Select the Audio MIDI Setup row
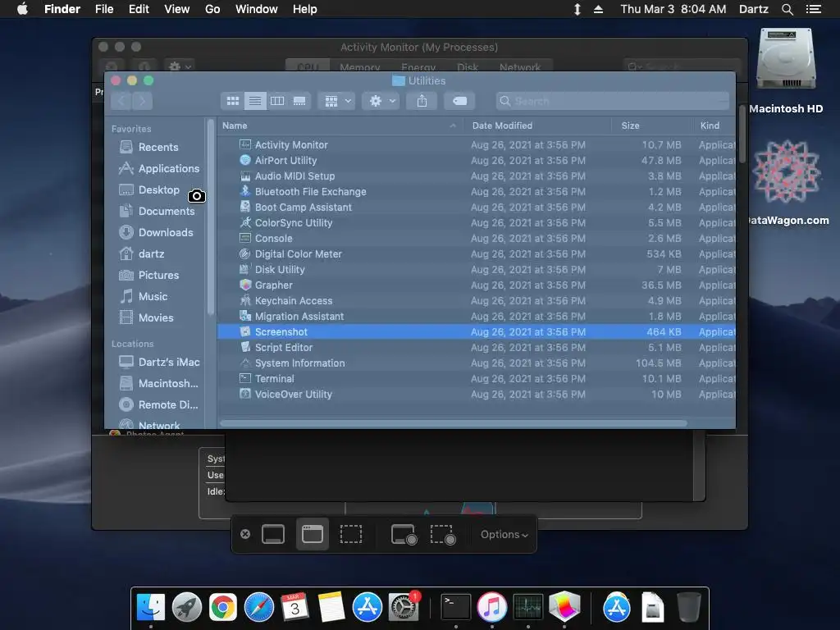Image resolution: width=840 pixels, height=630 pixels. (x=477, y=176)
